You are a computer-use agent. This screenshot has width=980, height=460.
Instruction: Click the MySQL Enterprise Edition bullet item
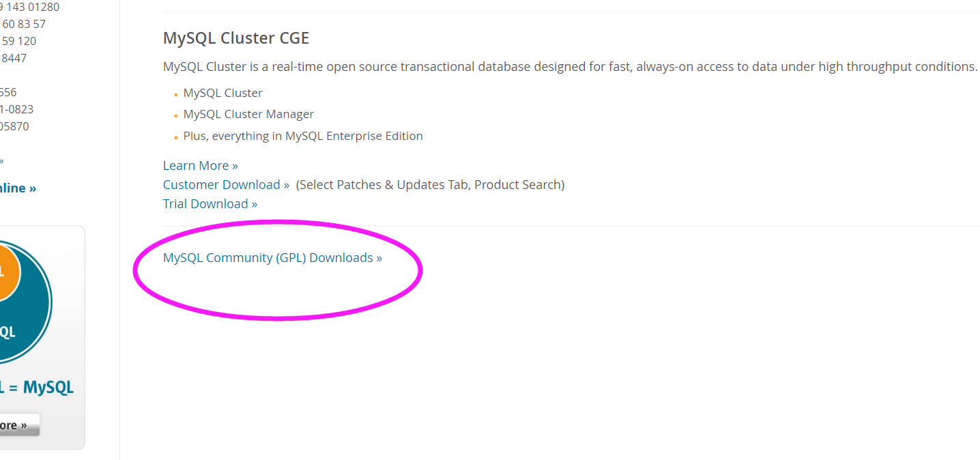click(303, 136)
